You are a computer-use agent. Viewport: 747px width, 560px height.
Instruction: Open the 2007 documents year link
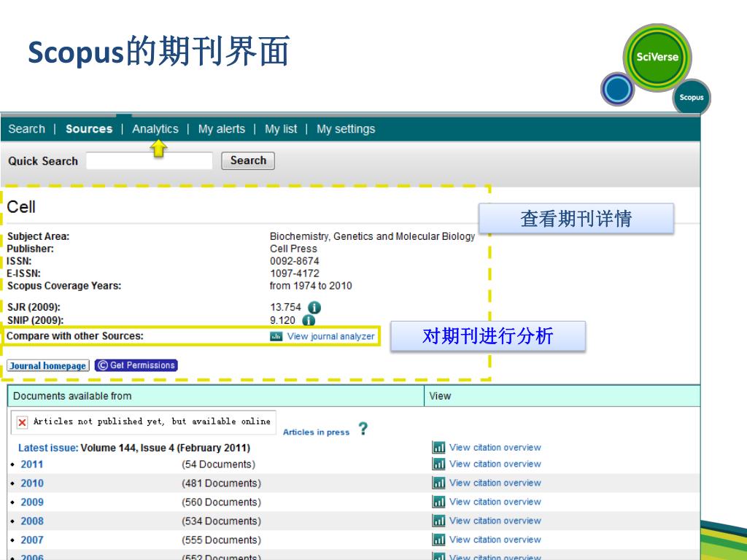(32, 540)
